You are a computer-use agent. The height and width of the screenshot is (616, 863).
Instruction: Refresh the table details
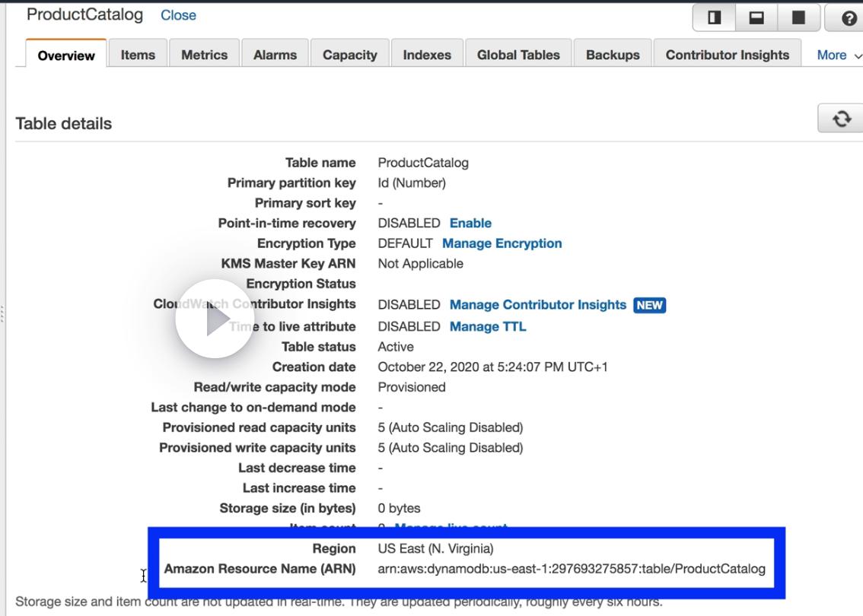click(x=841, y=119)
